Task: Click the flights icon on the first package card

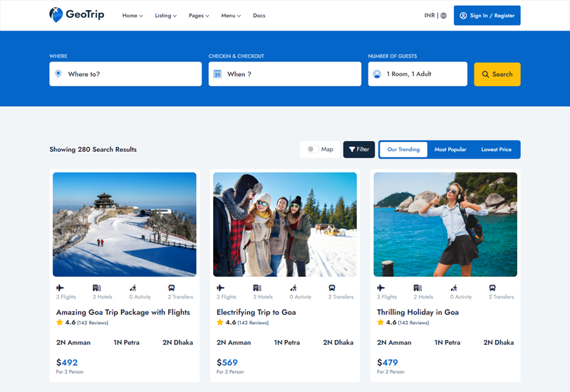Action: click(61, 288)
